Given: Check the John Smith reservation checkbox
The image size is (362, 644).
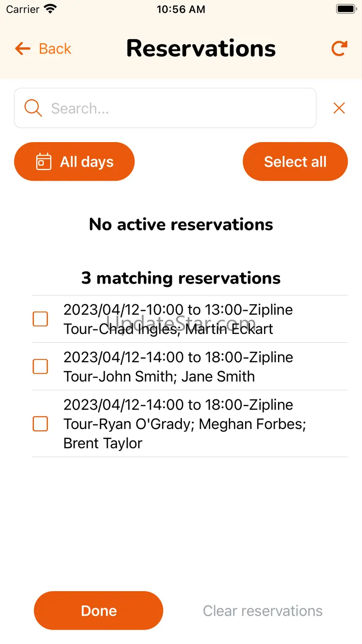Looking at the screenshot, I should (x=40, y=366).
